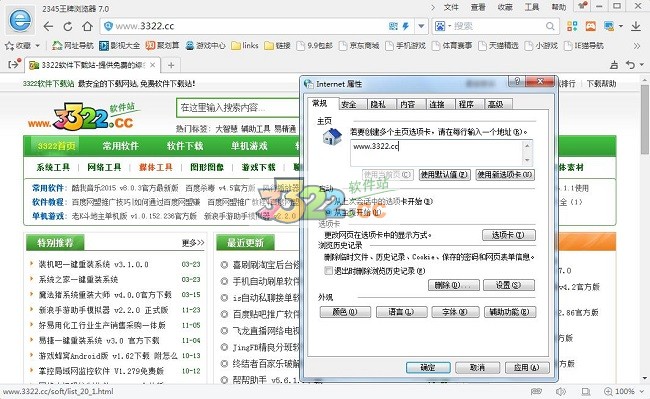Open the links bookmark folder
This screenshot has width=650, height=399.
pyautogui.click(x=245, y=46)
